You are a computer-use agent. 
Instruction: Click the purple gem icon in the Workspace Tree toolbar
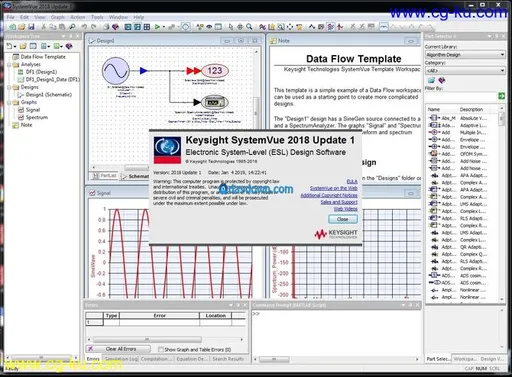(x=69, y=46)
